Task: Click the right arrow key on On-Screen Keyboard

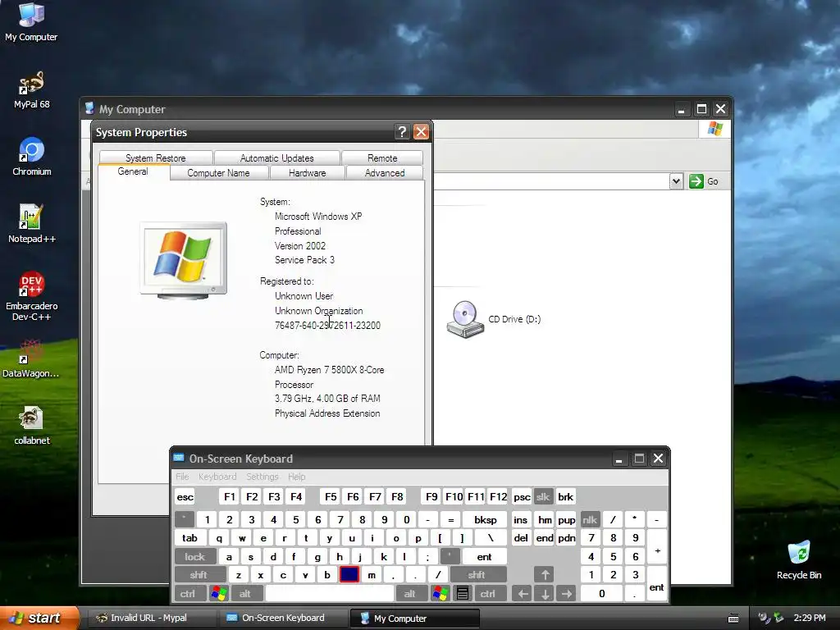Action: [567, 594]
